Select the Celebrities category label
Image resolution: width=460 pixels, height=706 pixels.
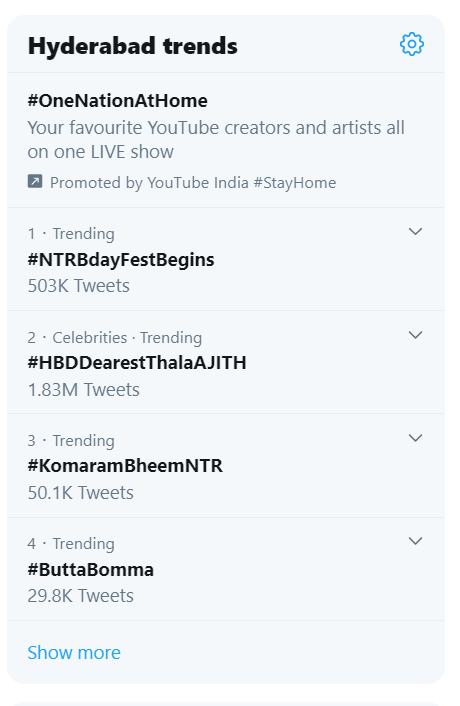90,338
